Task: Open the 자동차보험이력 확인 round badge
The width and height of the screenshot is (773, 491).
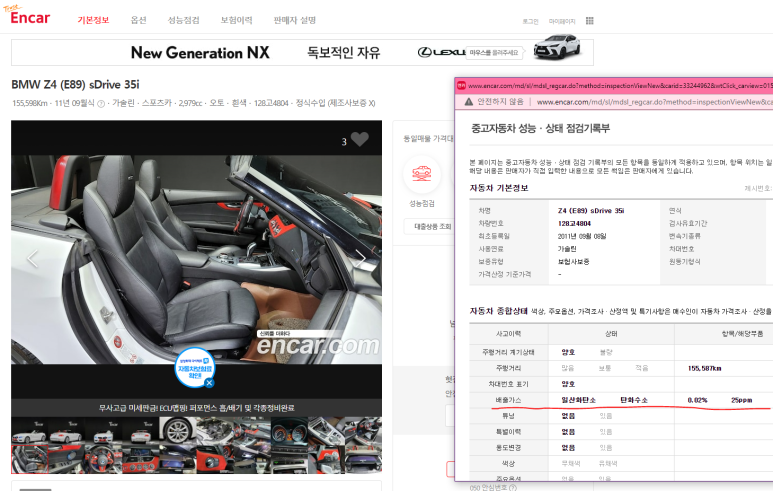Action: click(195, 368)
